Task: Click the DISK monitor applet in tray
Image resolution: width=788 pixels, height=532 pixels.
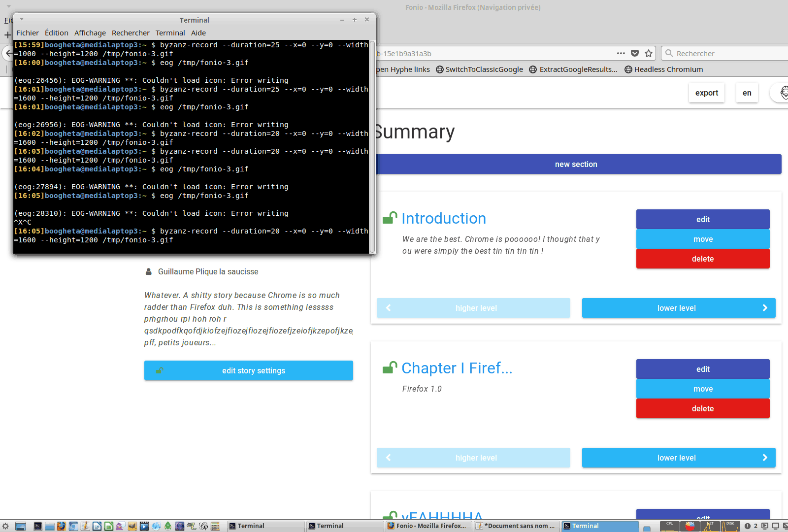Action: [x=730, y=526]
